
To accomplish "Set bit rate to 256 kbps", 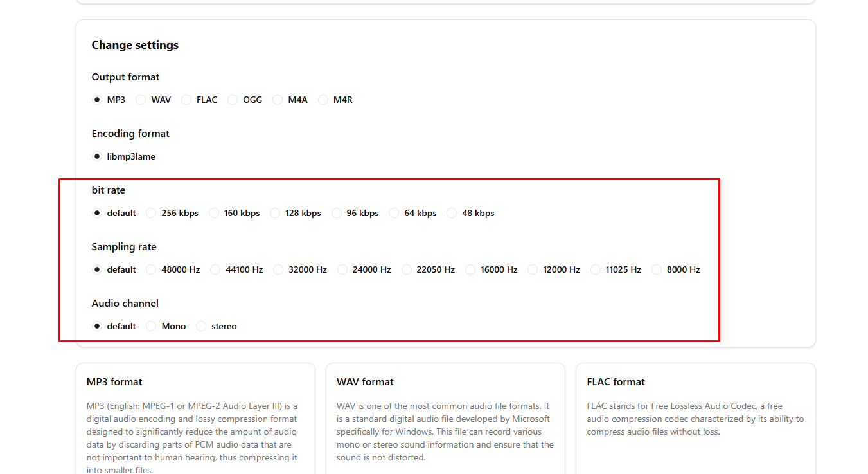I will 150,213.
